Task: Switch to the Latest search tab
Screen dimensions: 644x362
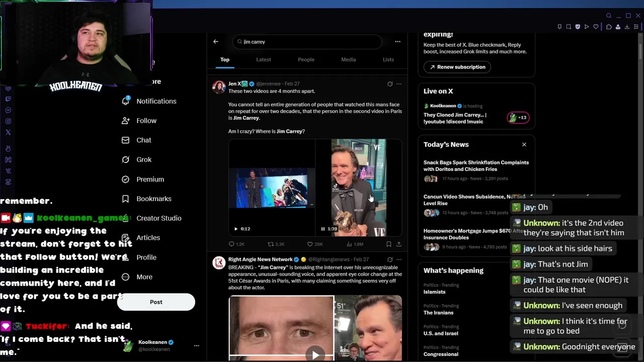Action: pyautogui.click(x=264, y=59)
